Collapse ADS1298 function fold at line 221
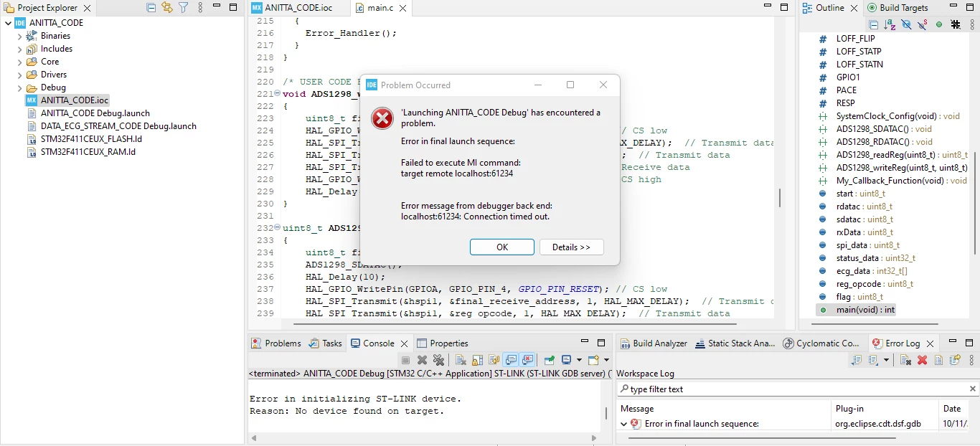Image resolution: width=980 pixels, height=446 pixels. 279,94
